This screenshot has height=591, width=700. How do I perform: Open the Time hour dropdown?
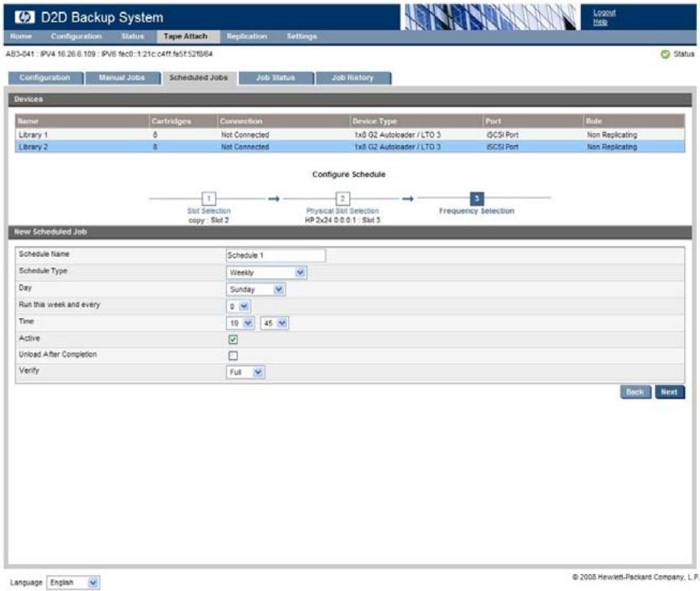[241, 323]
